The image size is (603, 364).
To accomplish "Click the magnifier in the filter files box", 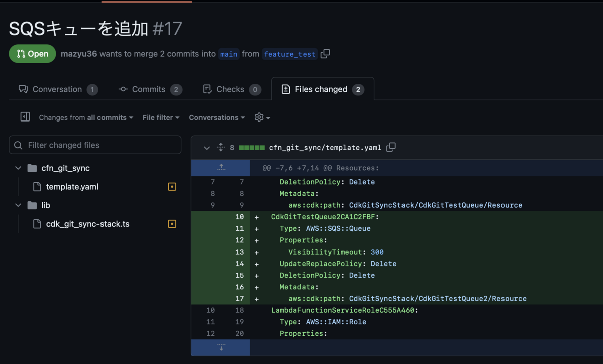I will click(x=18, y=145).
